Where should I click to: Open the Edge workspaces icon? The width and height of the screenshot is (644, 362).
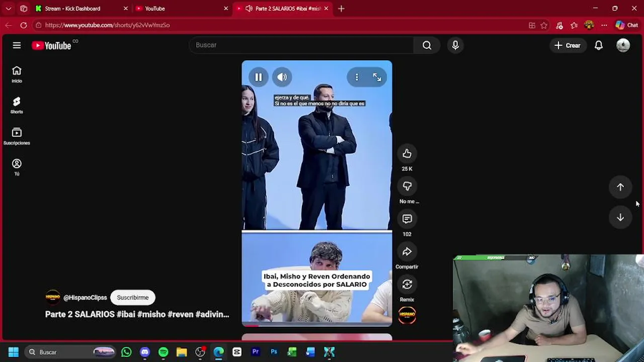pos(24,9)
